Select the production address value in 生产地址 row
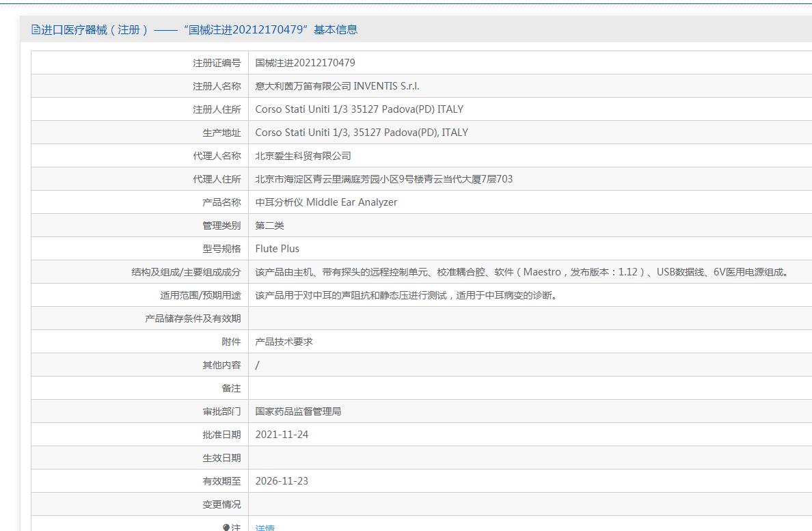The width and height of the screenshot is (812, 531). 362,133
